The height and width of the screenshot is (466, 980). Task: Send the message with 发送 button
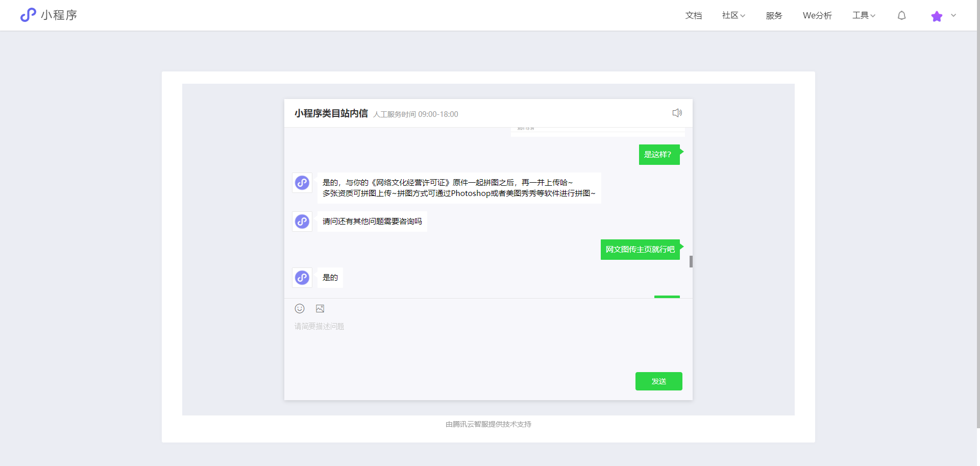tap(659, 381)
